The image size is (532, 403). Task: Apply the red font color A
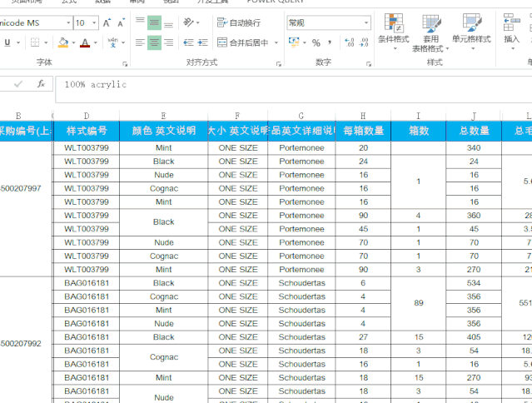(85, 42)
